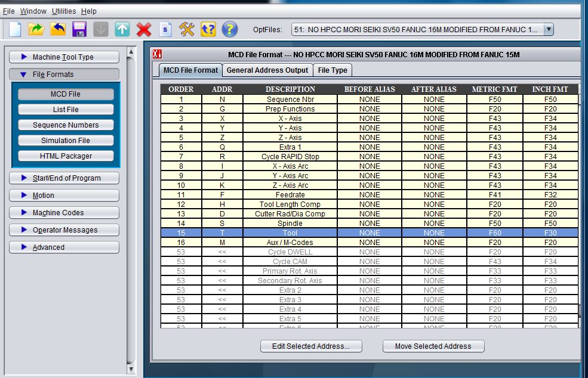This screenshot has width=588, height=378.
Task: Open the Simulation File page
Action: coord(66,141)
